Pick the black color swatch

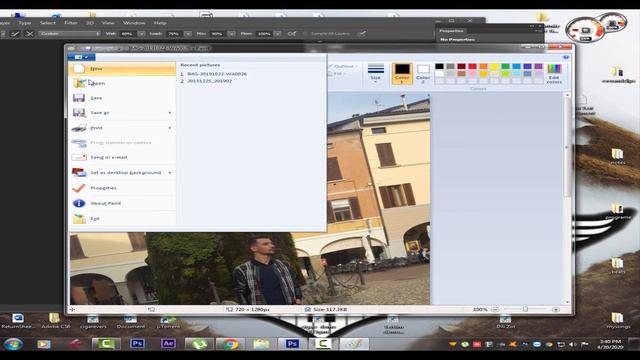(439, 66)
